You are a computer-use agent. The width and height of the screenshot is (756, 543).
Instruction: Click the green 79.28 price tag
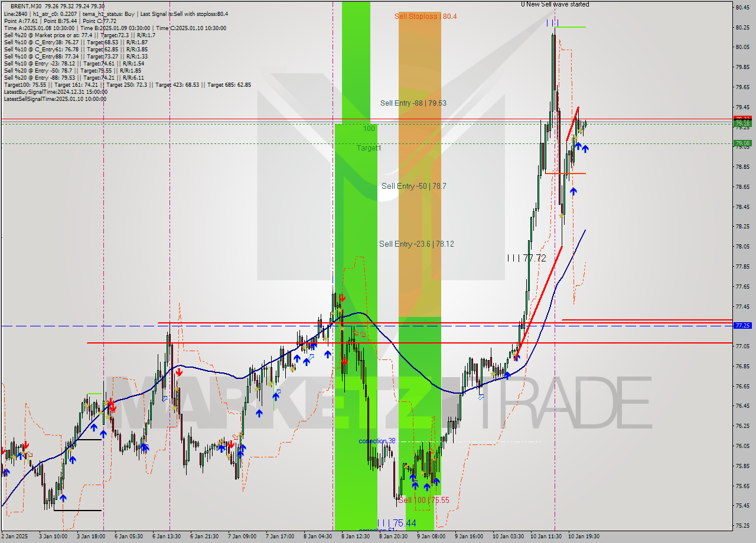tap(742, 124)
